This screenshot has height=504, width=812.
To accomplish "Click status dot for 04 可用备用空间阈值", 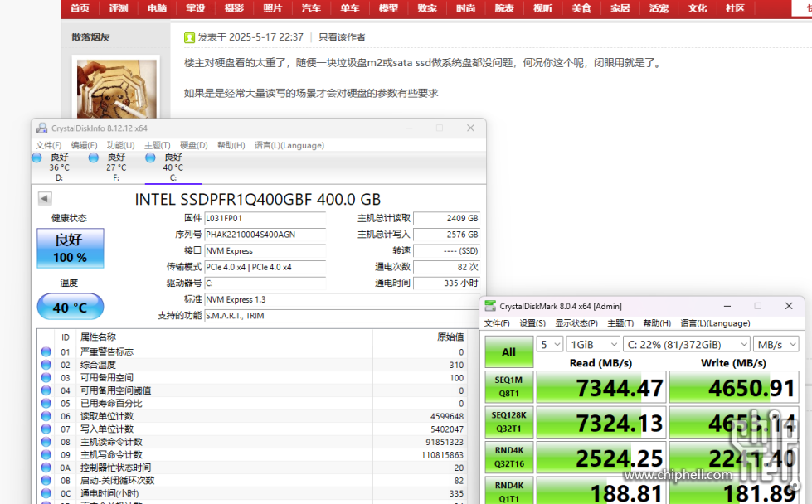I will 46,390.
